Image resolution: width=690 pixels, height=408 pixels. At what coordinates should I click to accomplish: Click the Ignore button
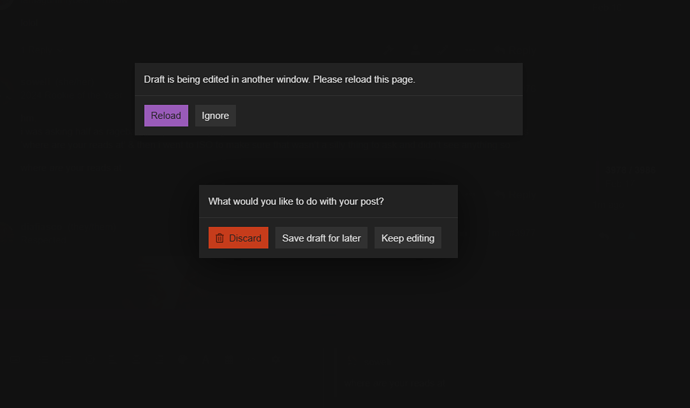coord(215,116)
